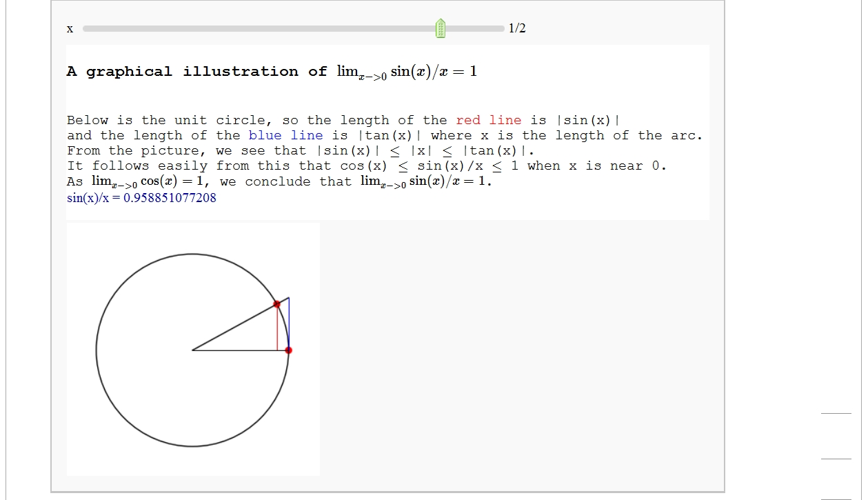Screen dimensions: 868x500
Task: Click the red dot at the horizontal radius end
Action: (x=288, y=350)
